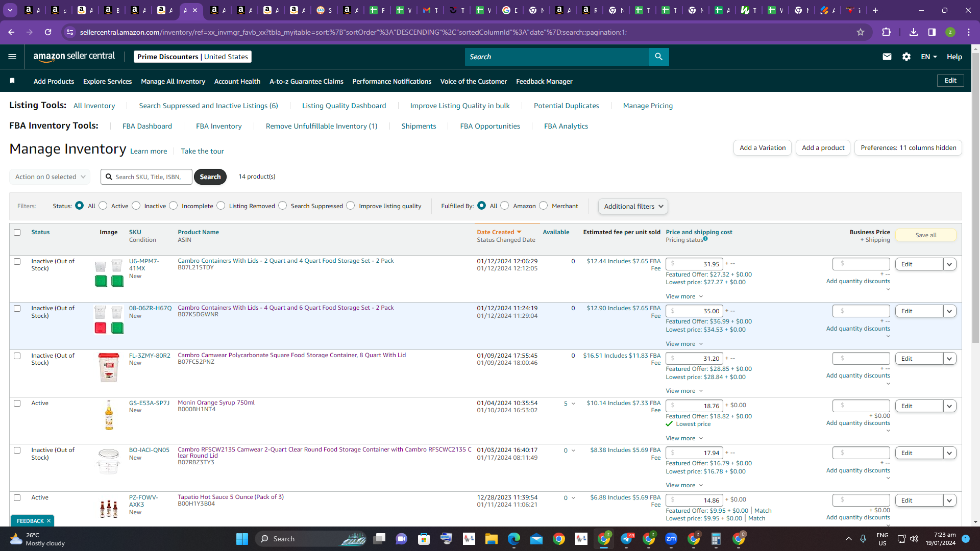Open the Microsoft Store taskbar icon
The width and height of the screenshot is (980, 551).
(424, 539)
